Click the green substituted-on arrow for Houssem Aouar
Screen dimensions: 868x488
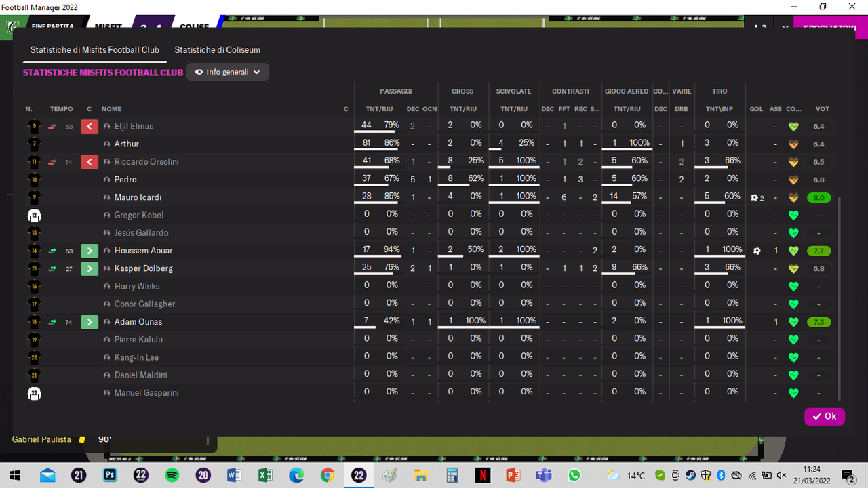point(90,251)
